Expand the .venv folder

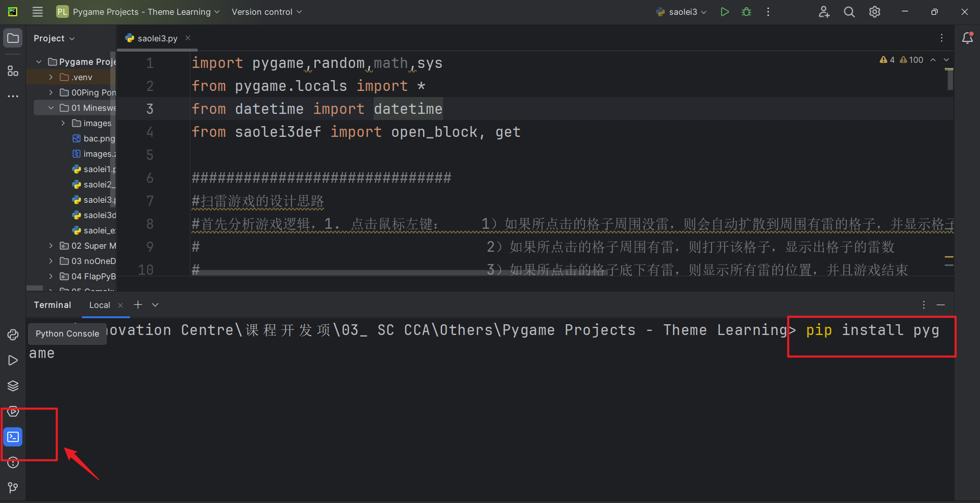pos(51,77)
